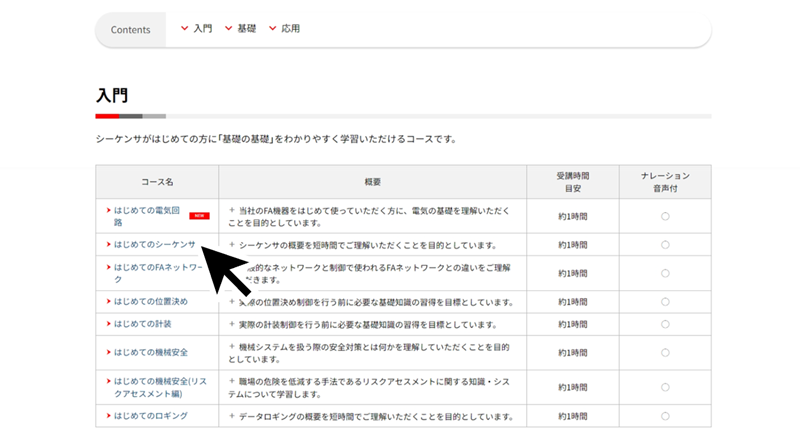
Task: Click narration circle in はじめての機械安全 row
Action: (x=665, y=353)
